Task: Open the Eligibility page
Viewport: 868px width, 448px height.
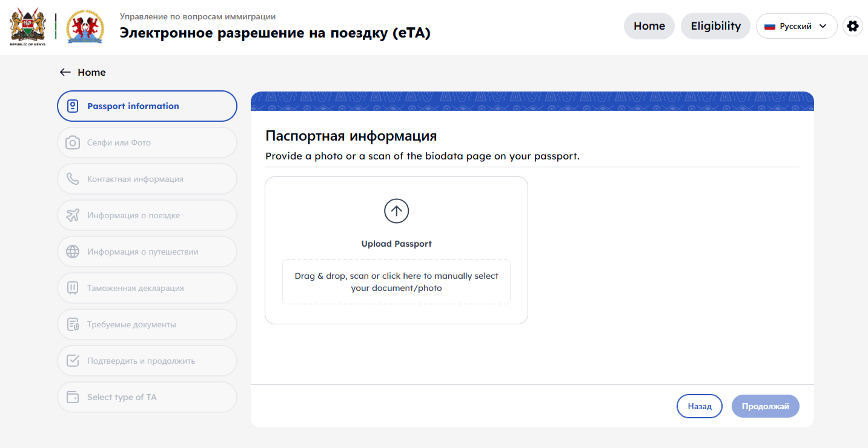Action: tap(716, 26)
